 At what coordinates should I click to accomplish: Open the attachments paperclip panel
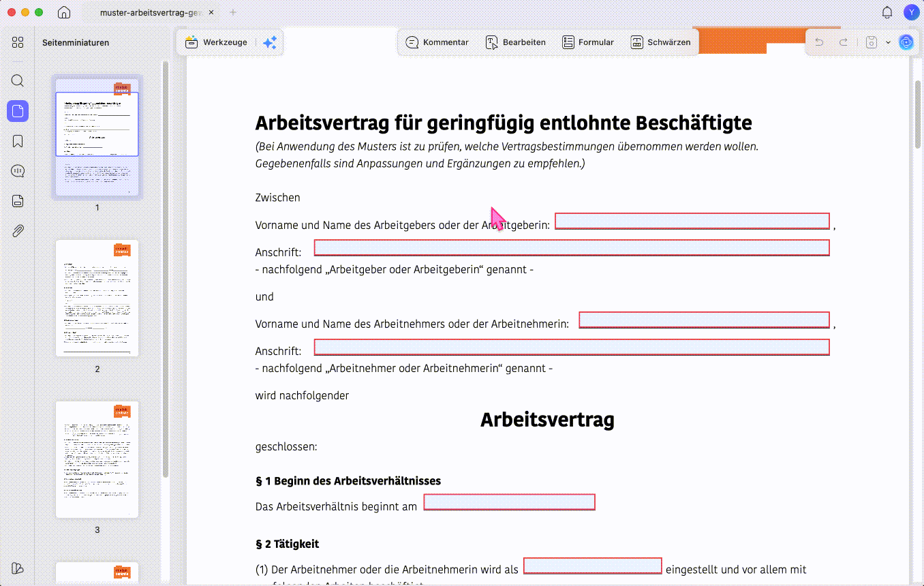(18, 231)
